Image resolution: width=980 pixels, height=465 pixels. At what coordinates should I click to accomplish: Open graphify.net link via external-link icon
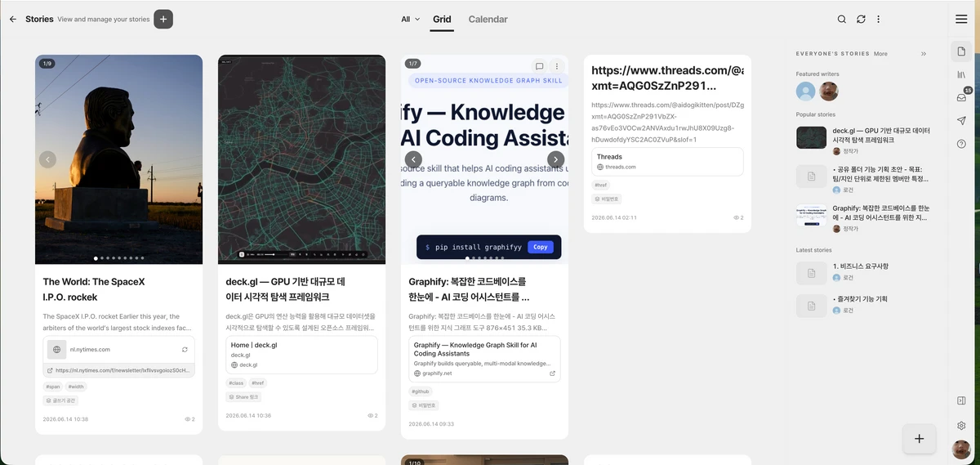(552, 373)
